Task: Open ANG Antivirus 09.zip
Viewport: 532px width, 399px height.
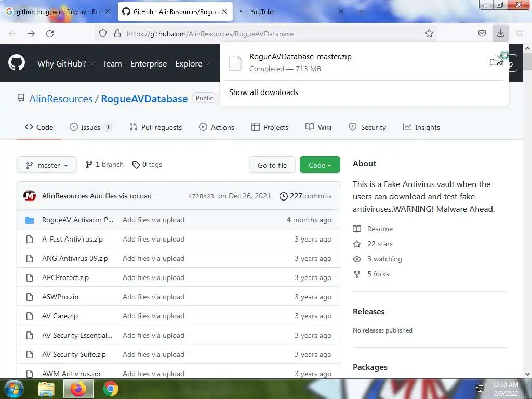Action: 75,258
